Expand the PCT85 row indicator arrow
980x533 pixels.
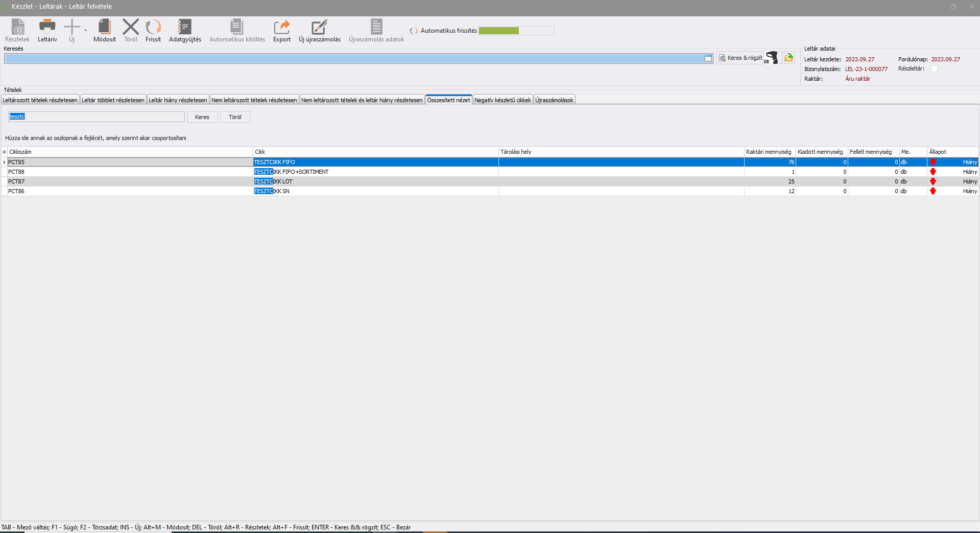(5, 162)
